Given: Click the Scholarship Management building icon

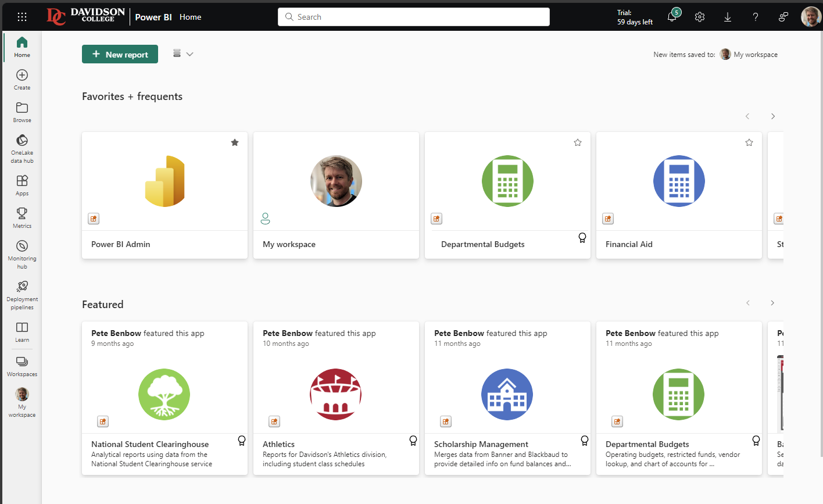Looking at the screenshot, I should 507,394.
